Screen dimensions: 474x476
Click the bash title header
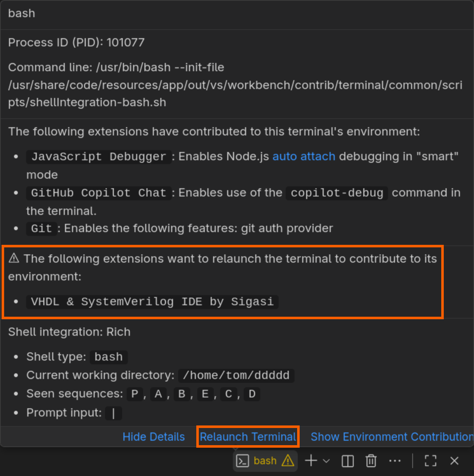pyautogui.click(x=22, y=13)
